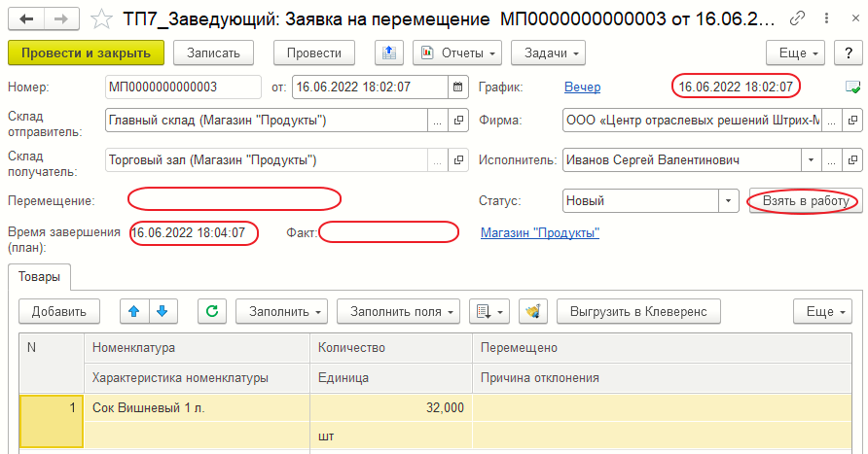The image size is (868, 454).
Task: Open calendar picker next to document date
Action: (456, 87)
